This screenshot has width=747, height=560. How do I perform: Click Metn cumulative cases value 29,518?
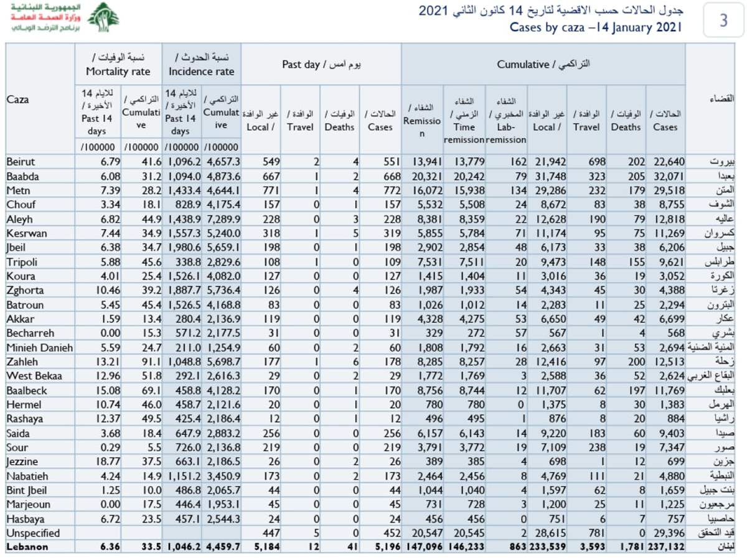(x=669, y=190)
